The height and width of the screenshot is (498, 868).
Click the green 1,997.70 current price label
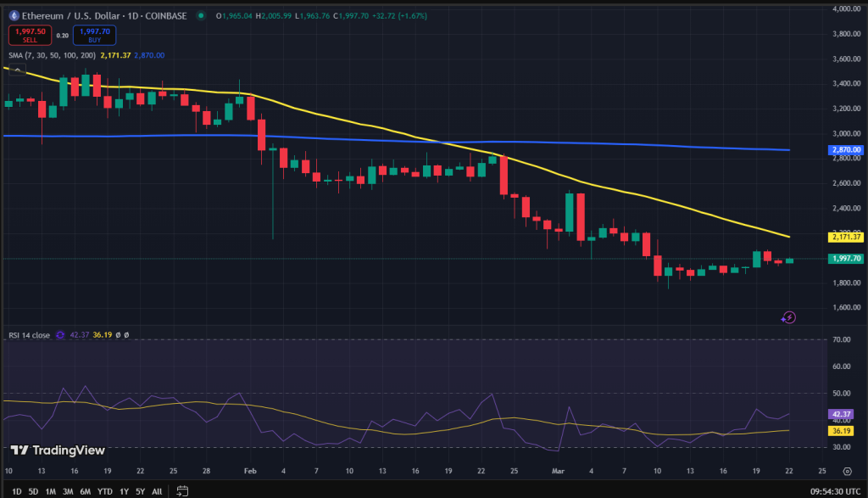pyautogui.click(x=845, y=259)
